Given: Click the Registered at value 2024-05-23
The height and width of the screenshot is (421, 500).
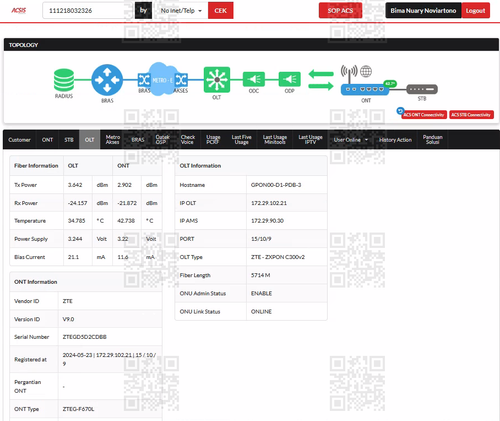Looking at the screenshot, I should 109,359.
